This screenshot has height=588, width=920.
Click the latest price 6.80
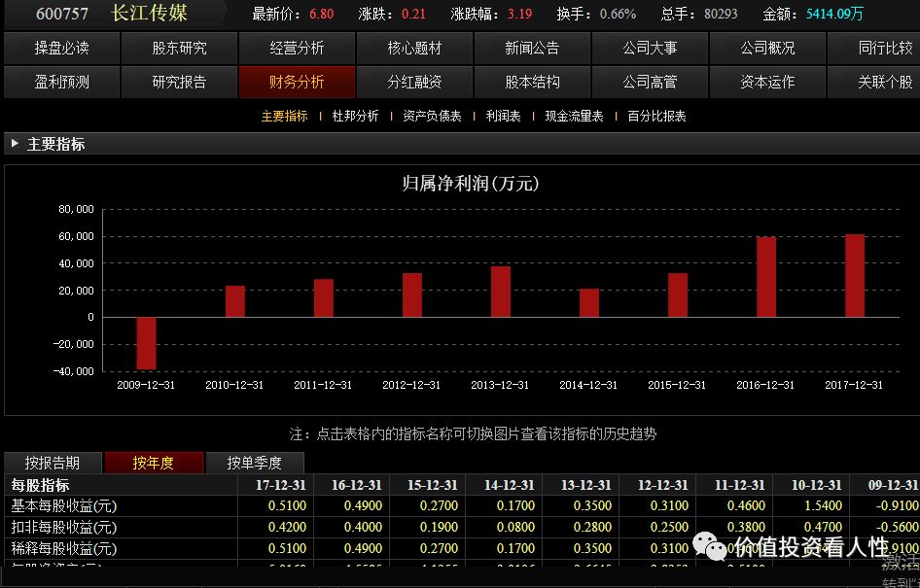coord(322,14)
